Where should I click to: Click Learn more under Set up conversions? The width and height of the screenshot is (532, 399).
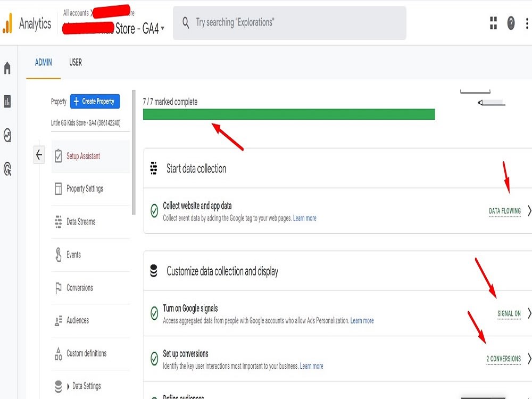click(x=311, y=366)
